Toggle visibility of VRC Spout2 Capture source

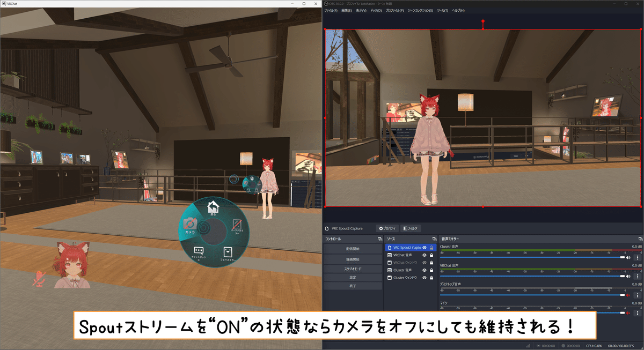click(x=424, y=248)
